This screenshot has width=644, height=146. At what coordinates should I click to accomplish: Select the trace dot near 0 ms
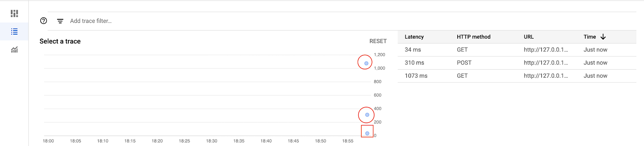[x=367, y=133]
